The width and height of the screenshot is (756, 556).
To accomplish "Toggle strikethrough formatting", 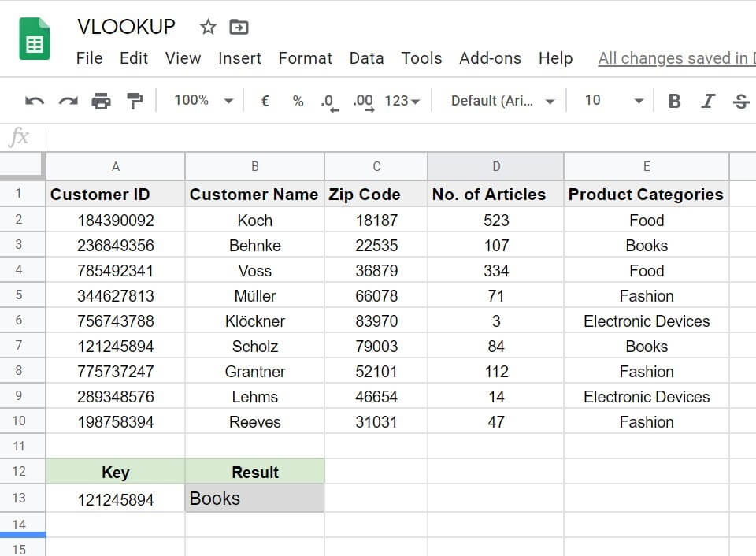I will pyautogui.click(x=741, y=101).
